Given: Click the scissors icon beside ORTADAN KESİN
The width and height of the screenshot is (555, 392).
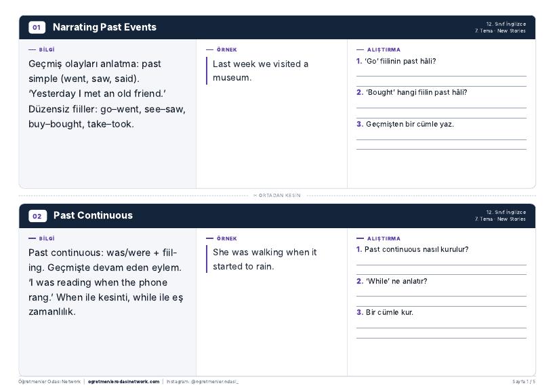Looking at the screenshot, I should pos(255,195).
